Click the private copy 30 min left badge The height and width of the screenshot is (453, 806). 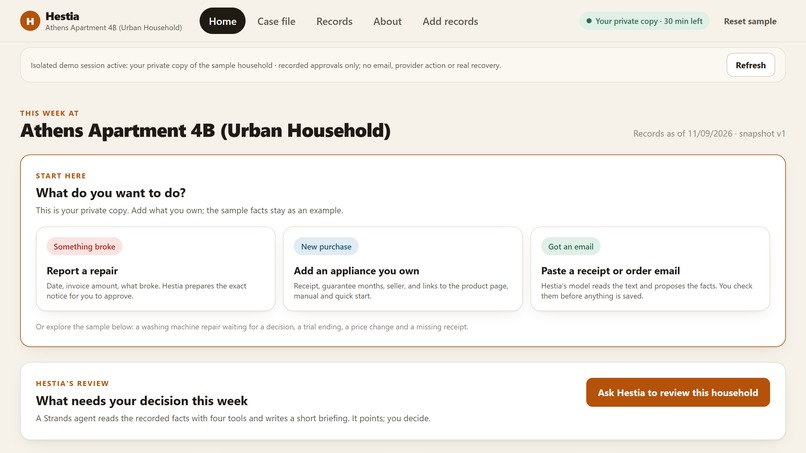pos(644,21)
